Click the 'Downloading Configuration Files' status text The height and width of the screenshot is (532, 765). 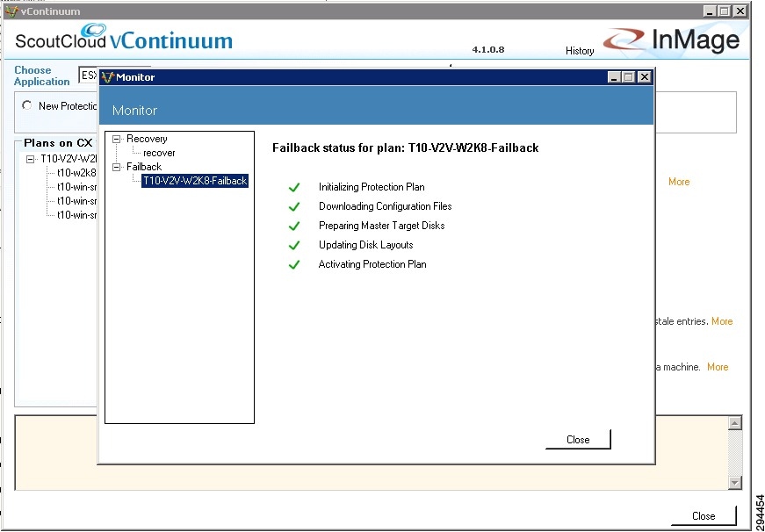click(x=386, y=206)
